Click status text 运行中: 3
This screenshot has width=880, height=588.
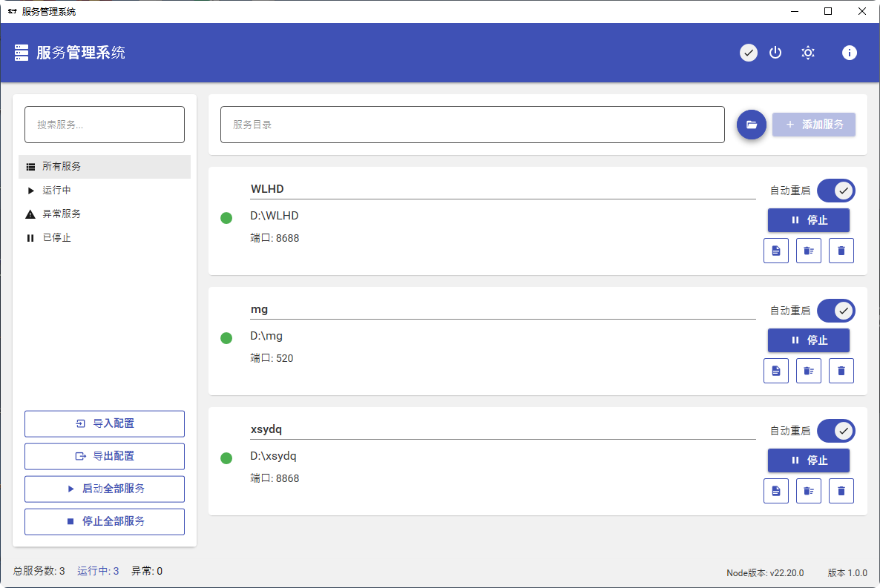98,571
